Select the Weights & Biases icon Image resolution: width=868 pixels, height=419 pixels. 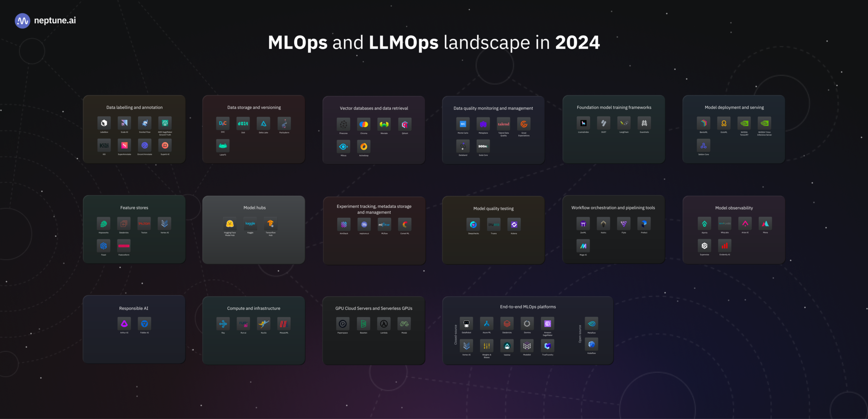coord(487,346)
